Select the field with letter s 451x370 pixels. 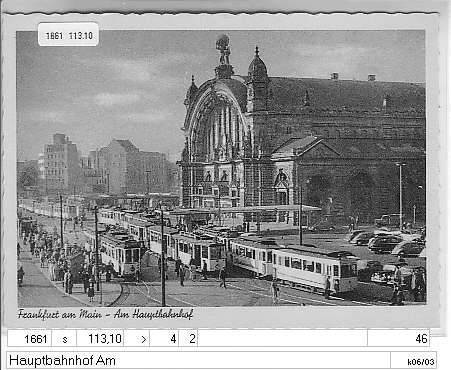64,339
